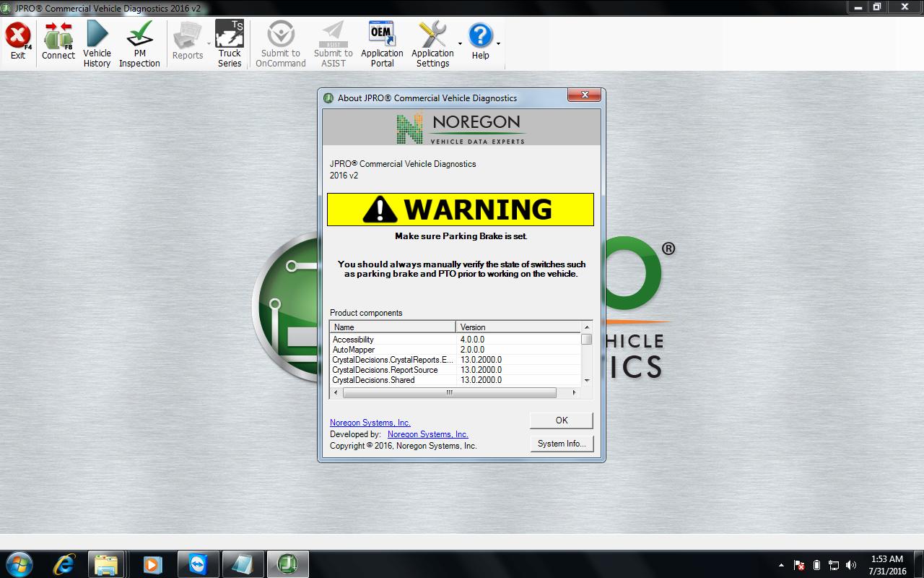
Task: Click the JPRO taskbar button
Action: (288, 564)
